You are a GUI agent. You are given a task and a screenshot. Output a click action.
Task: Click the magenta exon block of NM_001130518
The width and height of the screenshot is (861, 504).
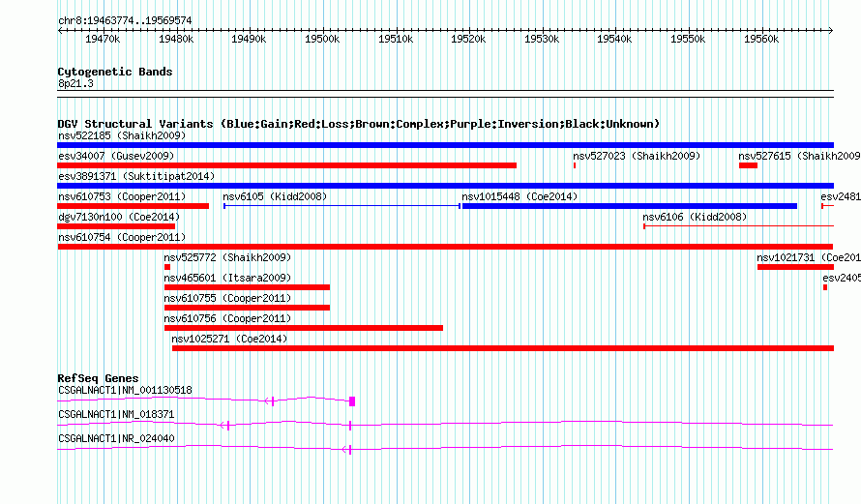[352, 401]
